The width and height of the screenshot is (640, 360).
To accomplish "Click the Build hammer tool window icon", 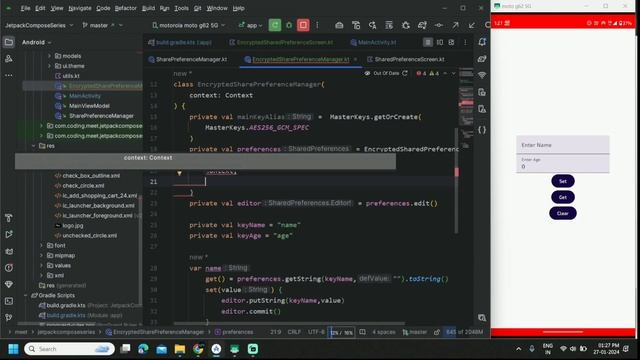I will [9, 218].
